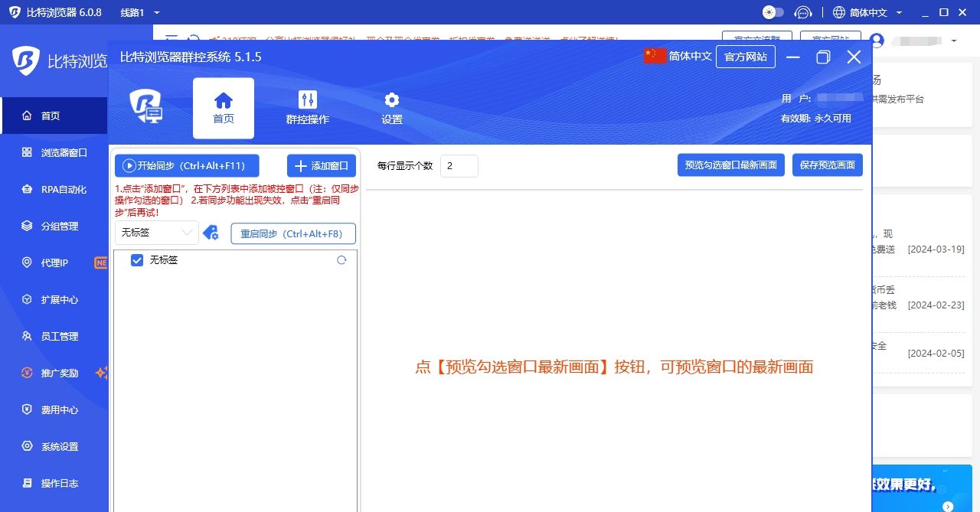Open 浏览器窗口 in the left sidebar
Viewport: 980px width, 512px height.
[54, 152]
